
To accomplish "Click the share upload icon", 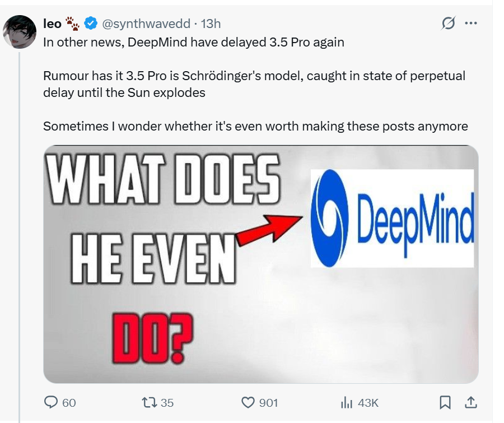I will [471, 402].
